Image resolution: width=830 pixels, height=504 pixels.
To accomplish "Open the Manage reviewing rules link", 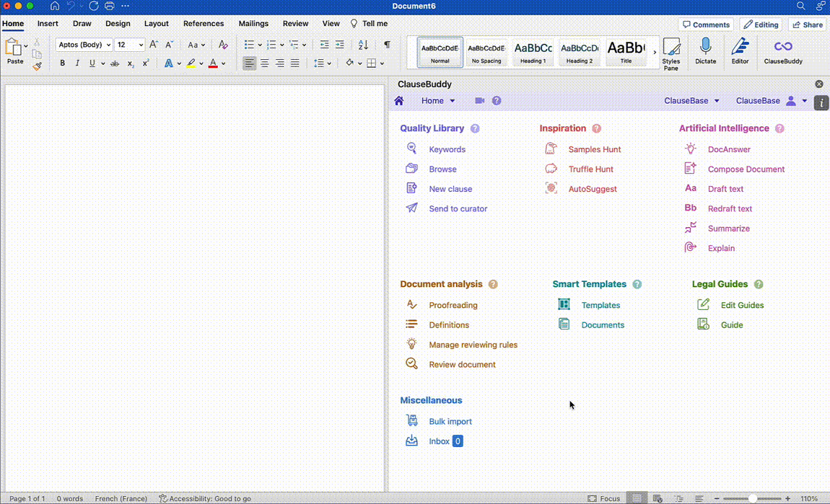I will click(x=473, y=344).
